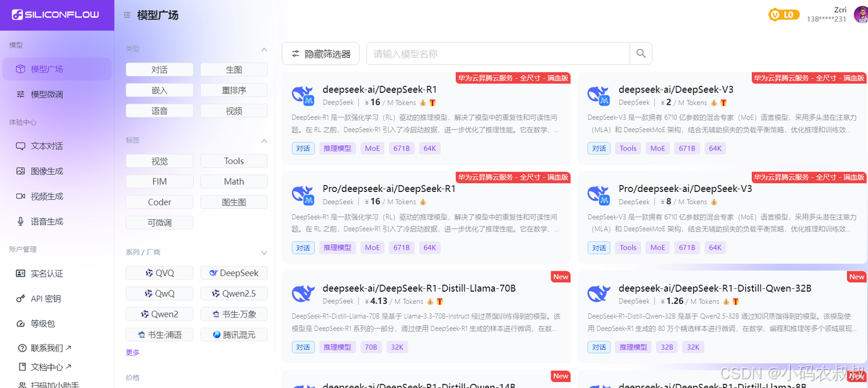Toggle the Math tag filter

click(234, 182)
